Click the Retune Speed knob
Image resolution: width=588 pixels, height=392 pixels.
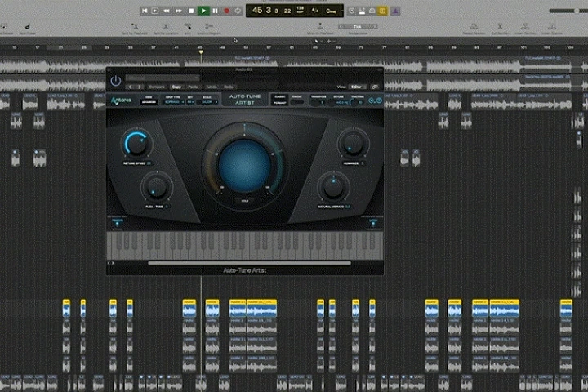136,145
